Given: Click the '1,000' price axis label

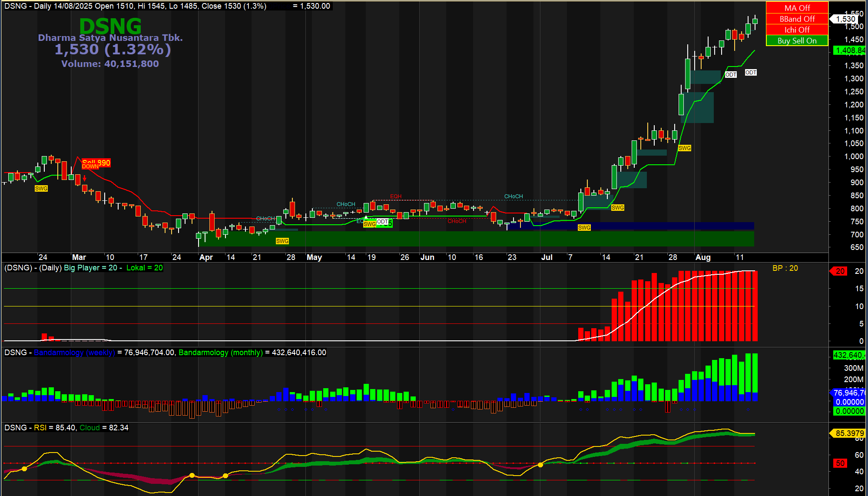Looking at the screenshot, I should pos(854,156).
